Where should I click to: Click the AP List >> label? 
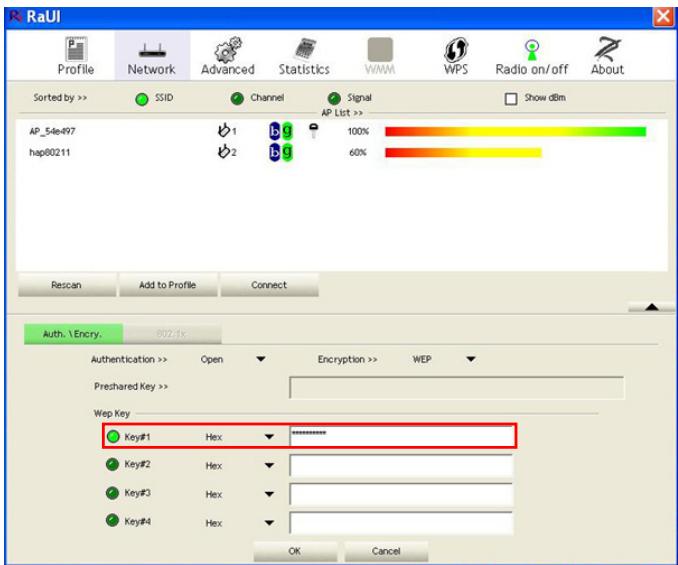(342, 113)
